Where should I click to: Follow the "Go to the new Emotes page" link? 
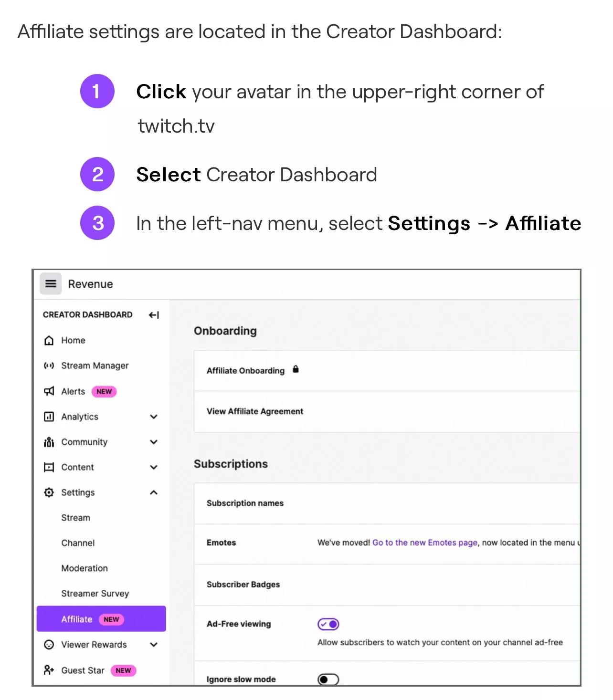(x=424, y=543)
